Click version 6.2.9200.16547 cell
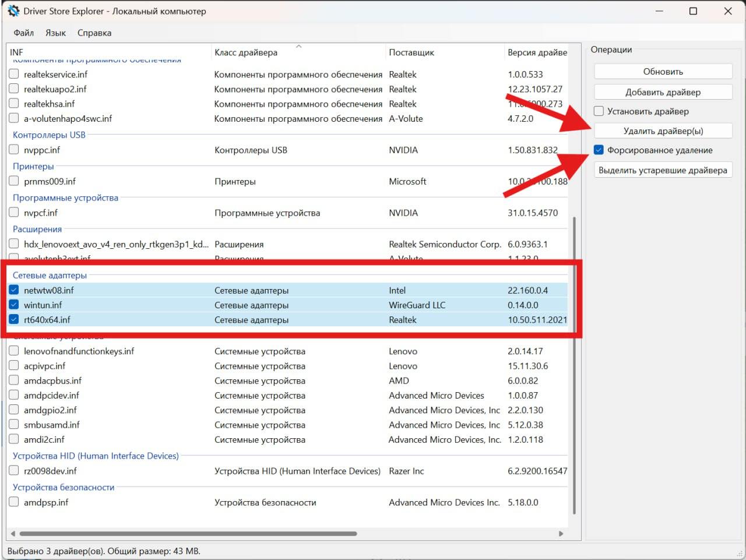Screen dimensions: 746x560 pos(537,471)
